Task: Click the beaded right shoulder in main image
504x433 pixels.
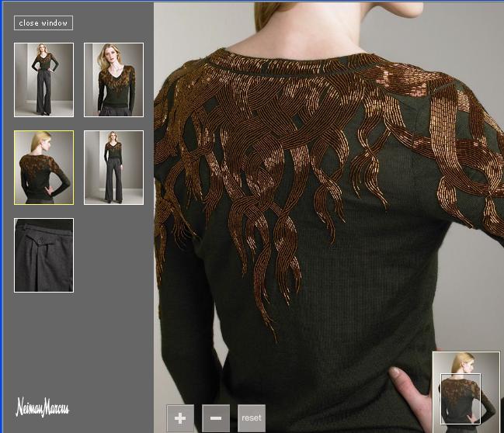Action: (x=458, y=124)
